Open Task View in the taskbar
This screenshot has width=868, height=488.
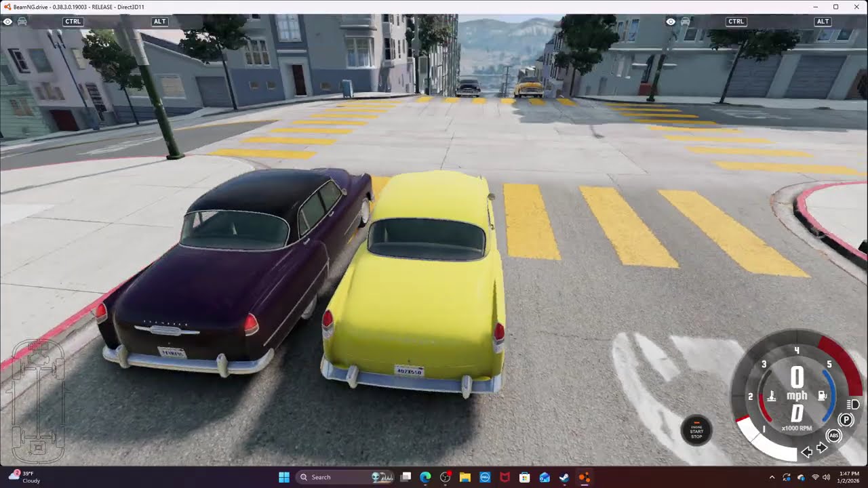406,477
